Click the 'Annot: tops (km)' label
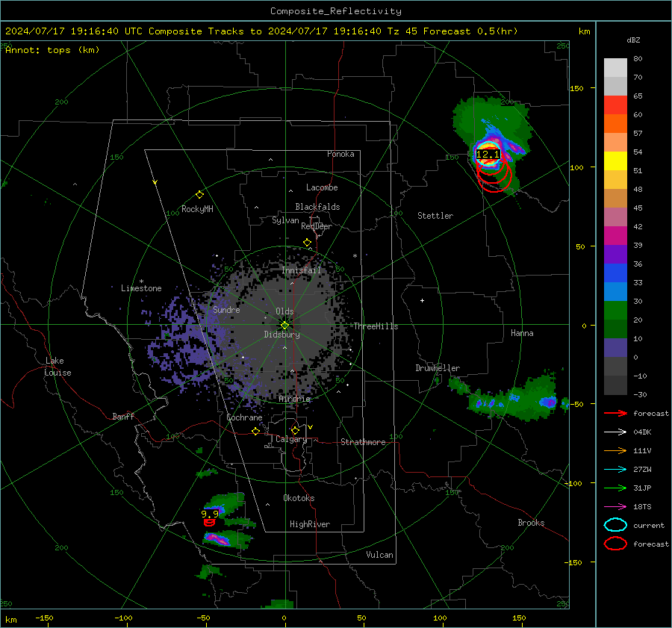 [52, 50]
